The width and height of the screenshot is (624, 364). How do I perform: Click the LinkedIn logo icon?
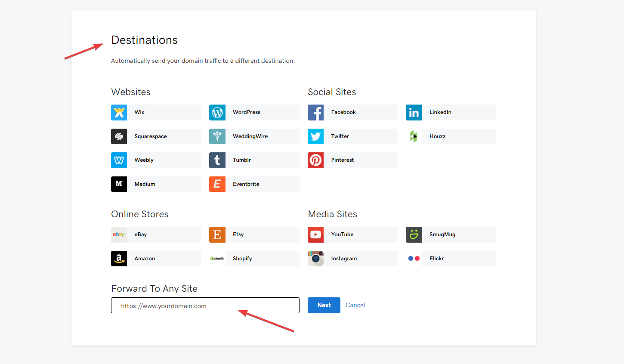click(414, 112)
